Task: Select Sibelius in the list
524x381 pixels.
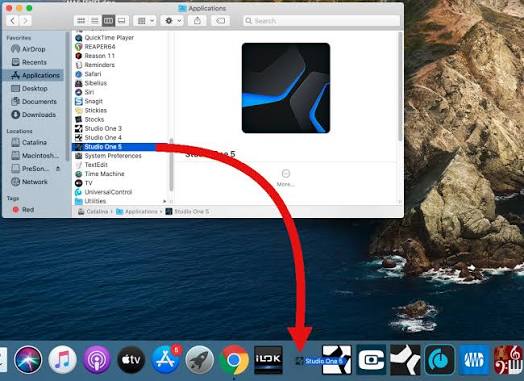Action: pos(120,83)
